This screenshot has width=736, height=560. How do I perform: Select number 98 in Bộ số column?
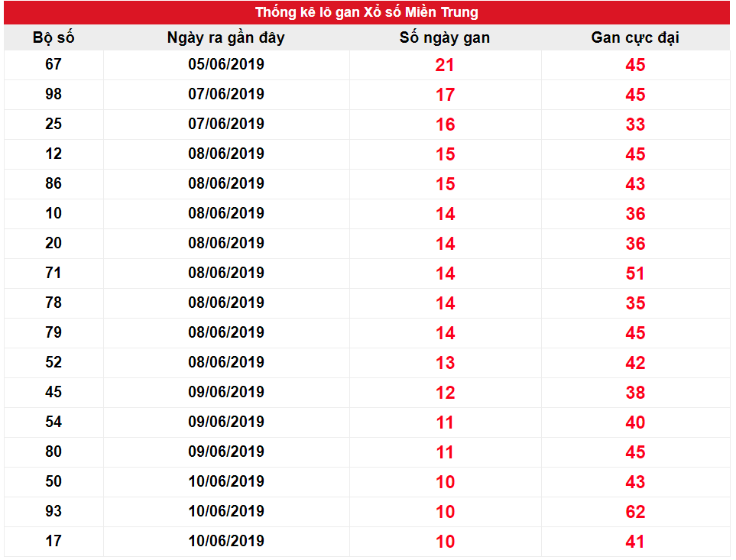pyautogui.click(x=53, y=94)
